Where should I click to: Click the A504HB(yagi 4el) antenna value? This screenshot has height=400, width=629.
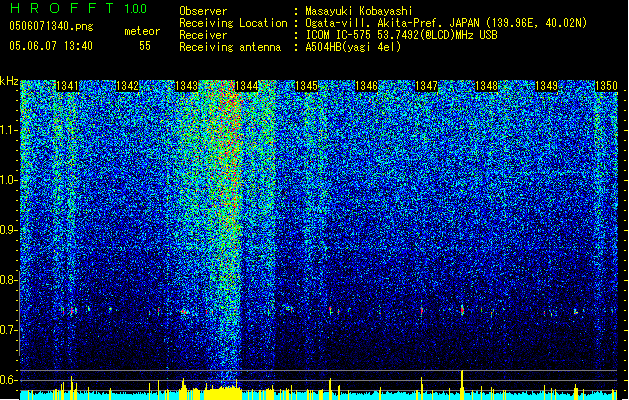[353, 47]
